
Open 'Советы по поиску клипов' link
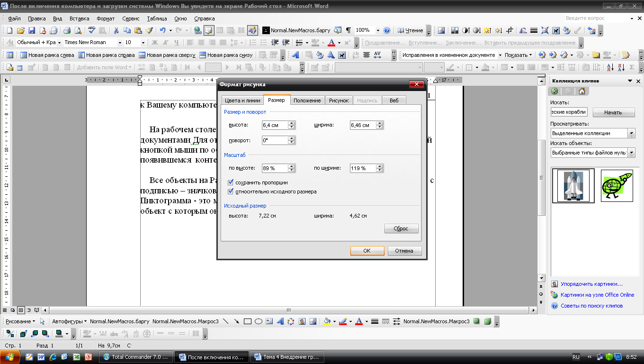click(x=591, y=306)
